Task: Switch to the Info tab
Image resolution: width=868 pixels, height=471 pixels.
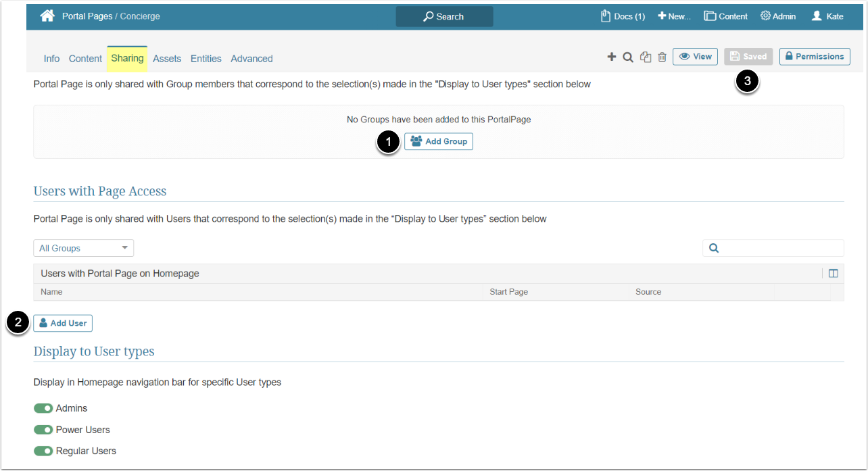Action: [51, 59]
